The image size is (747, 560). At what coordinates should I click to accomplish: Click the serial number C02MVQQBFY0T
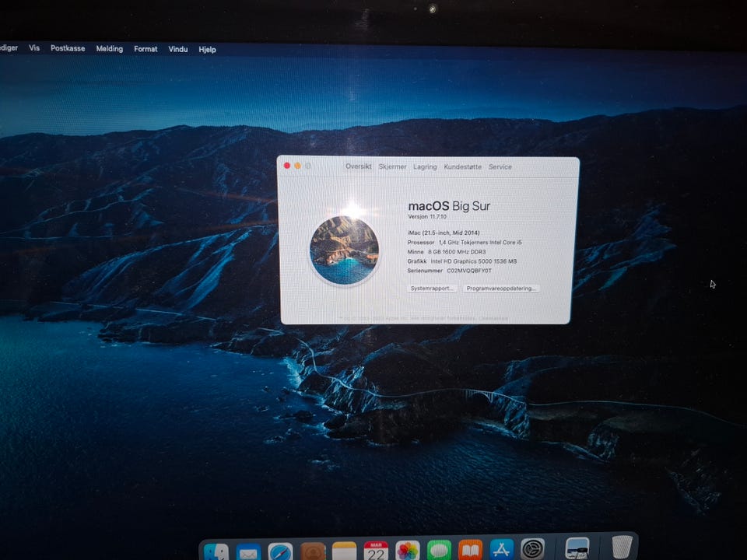click(469, 271)
